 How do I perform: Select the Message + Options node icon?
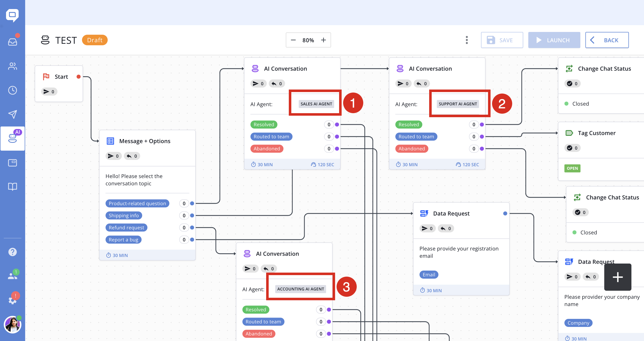[x=110, y=141]
